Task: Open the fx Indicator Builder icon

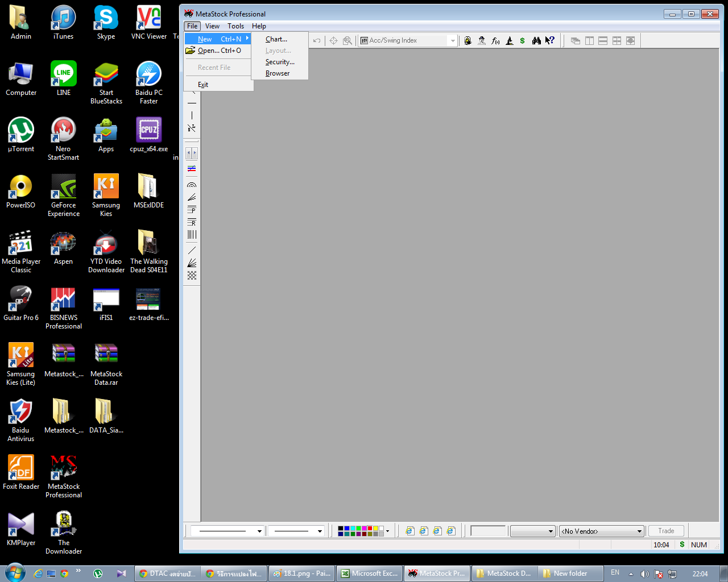Action: 495,40
